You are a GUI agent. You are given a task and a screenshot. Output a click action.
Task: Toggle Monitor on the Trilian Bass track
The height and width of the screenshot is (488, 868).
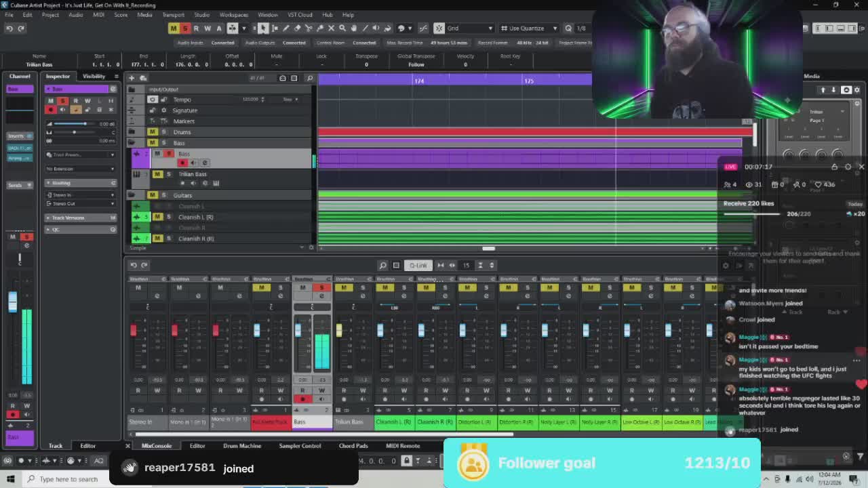coord(194,184)
